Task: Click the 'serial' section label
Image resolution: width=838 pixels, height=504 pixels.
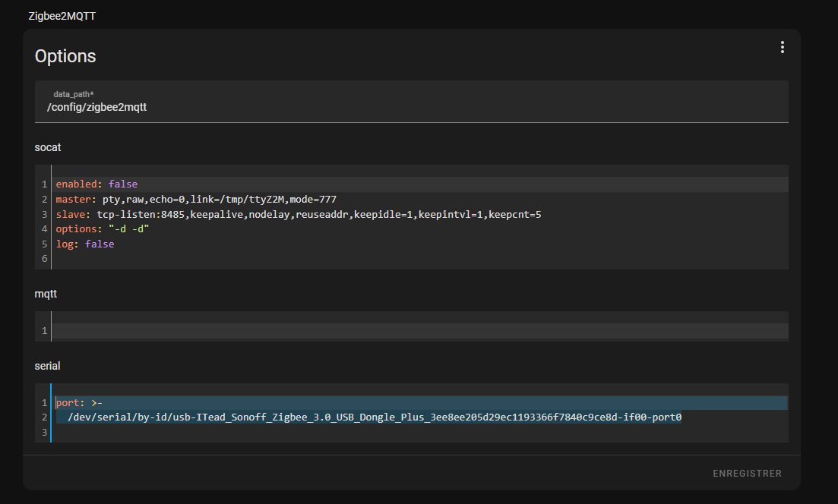Action: [47, 366]
